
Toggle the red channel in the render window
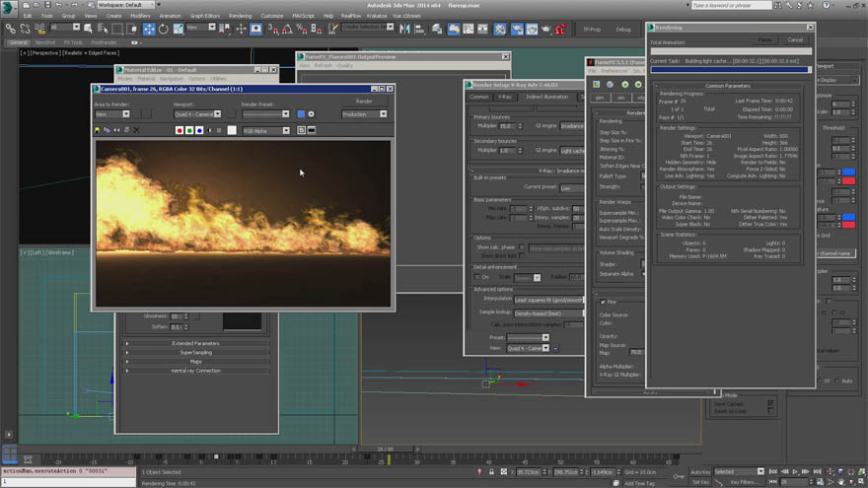click(x=180, y=130)
